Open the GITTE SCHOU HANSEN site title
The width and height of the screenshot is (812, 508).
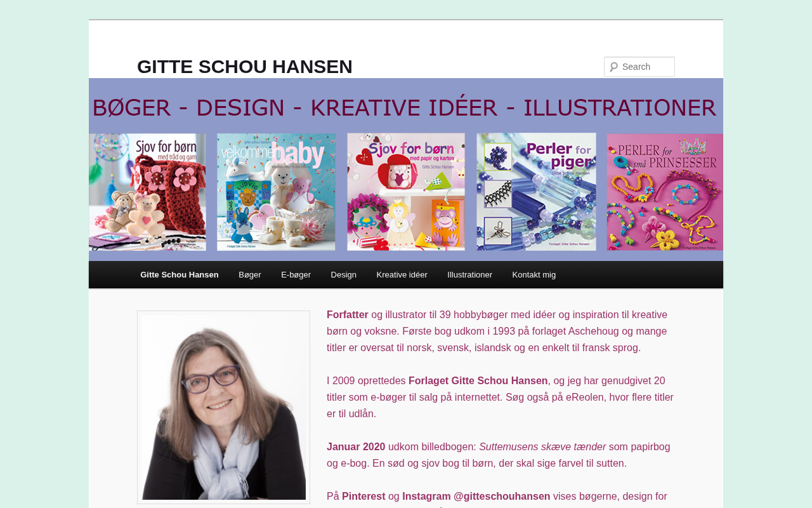pos(245,67)
